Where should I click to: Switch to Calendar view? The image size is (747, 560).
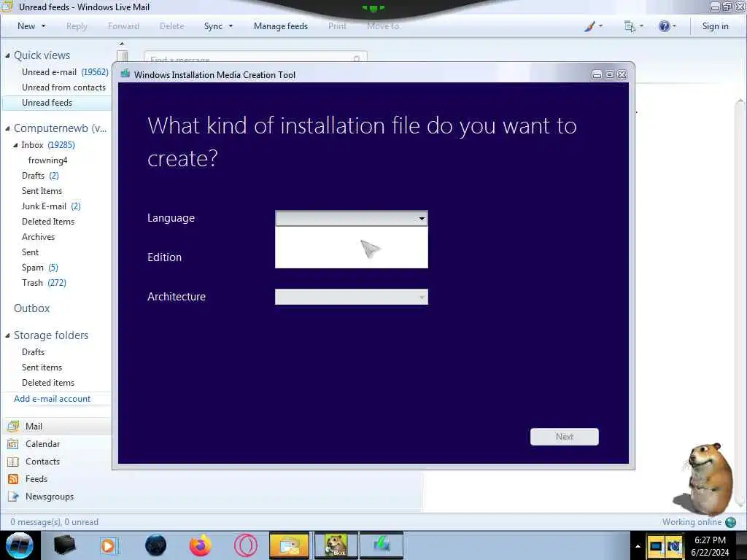[x=42, y=444]
